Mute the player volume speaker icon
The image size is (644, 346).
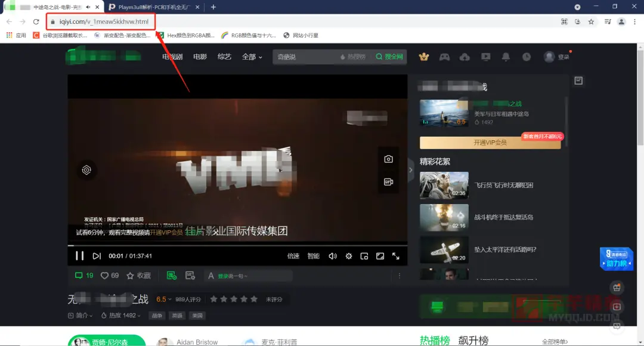pos(333,256)
